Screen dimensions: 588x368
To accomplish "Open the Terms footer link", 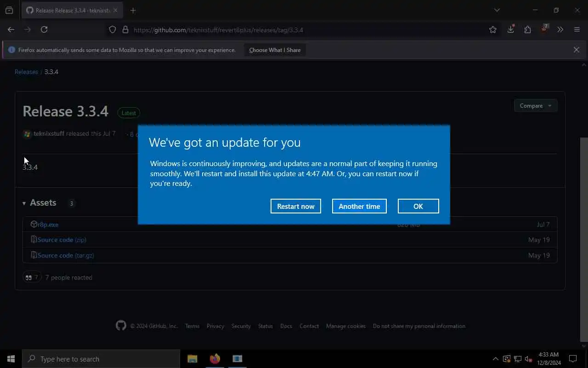I will coord(192,326).
